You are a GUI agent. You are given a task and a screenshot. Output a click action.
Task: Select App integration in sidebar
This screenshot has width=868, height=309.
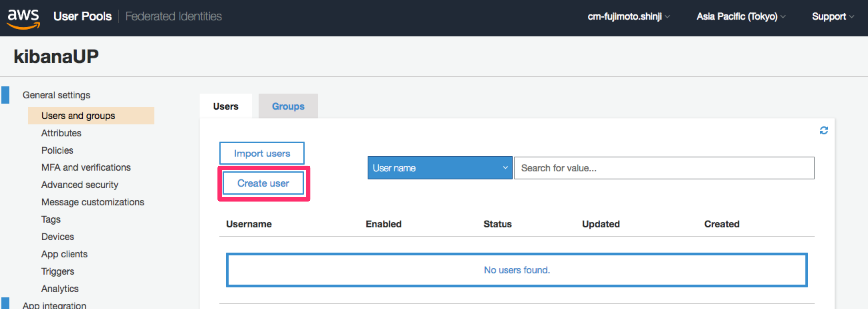point(54,305)
